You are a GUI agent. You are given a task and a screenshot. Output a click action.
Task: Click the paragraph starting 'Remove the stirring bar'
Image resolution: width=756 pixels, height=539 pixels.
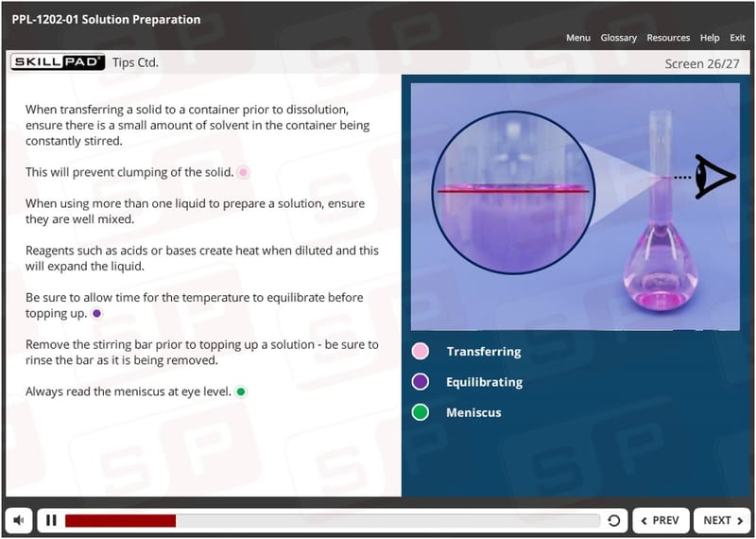pyautogui.click(x=202, y=353)
